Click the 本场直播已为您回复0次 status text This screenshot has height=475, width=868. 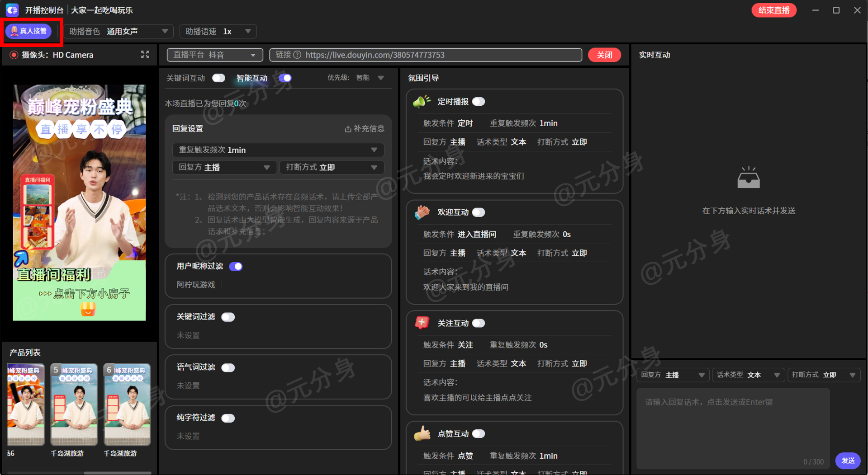pyautogui.click(x=205, y=103)
